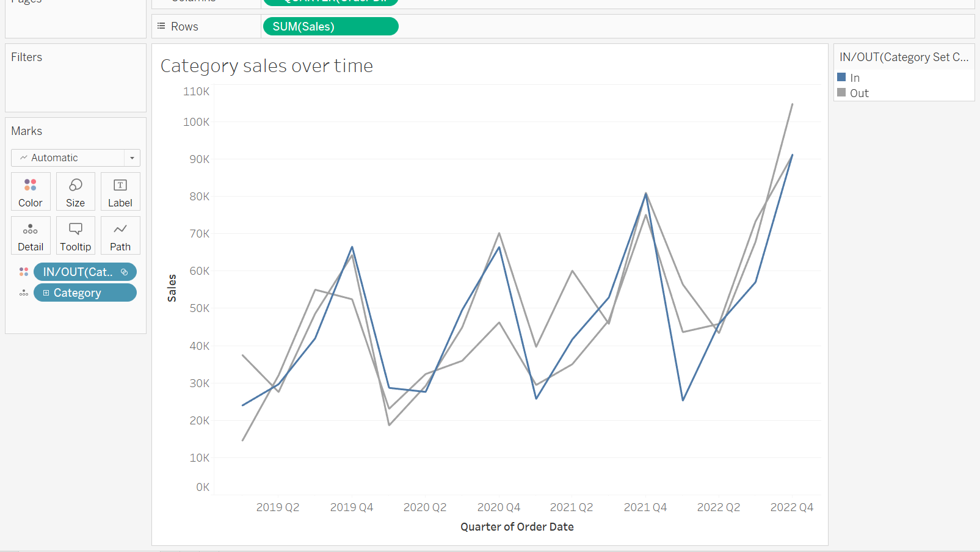Viewport: 980px width, 552px height.
Task: Click the chart title Category sales over time
Action: [x=267, y=66]
